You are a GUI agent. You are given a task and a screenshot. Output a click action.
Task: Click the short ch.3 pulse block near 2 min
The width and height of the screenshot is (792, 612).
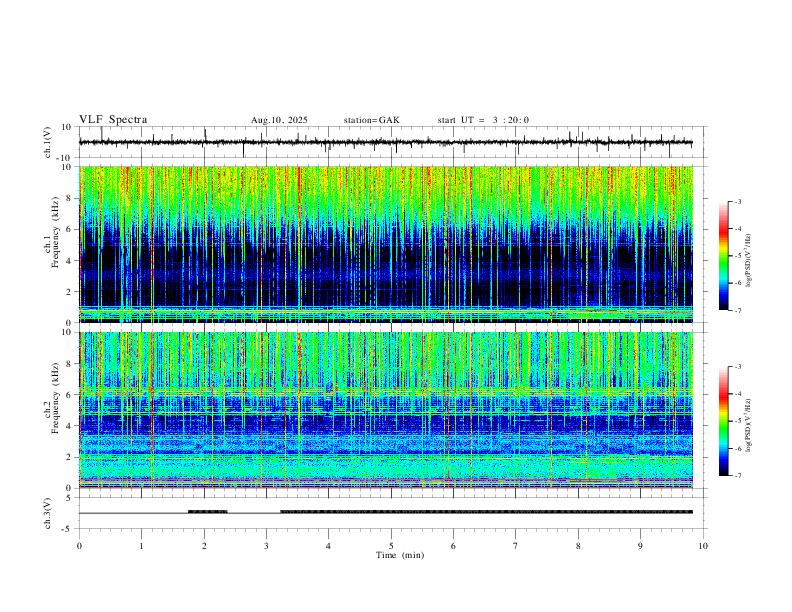[x=208, y=512]
